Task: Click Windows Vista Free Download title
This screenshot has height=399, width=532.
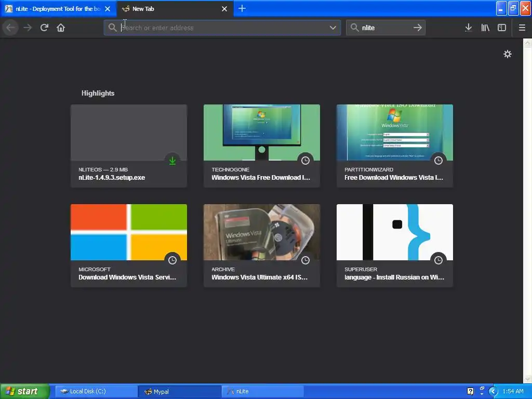Action: point(261,178)
